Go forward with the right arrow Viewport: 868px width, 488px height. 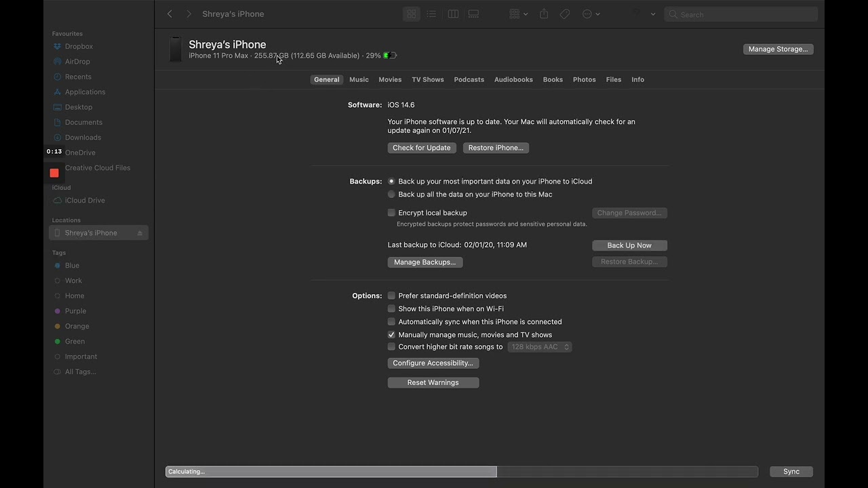coord(189,14)
